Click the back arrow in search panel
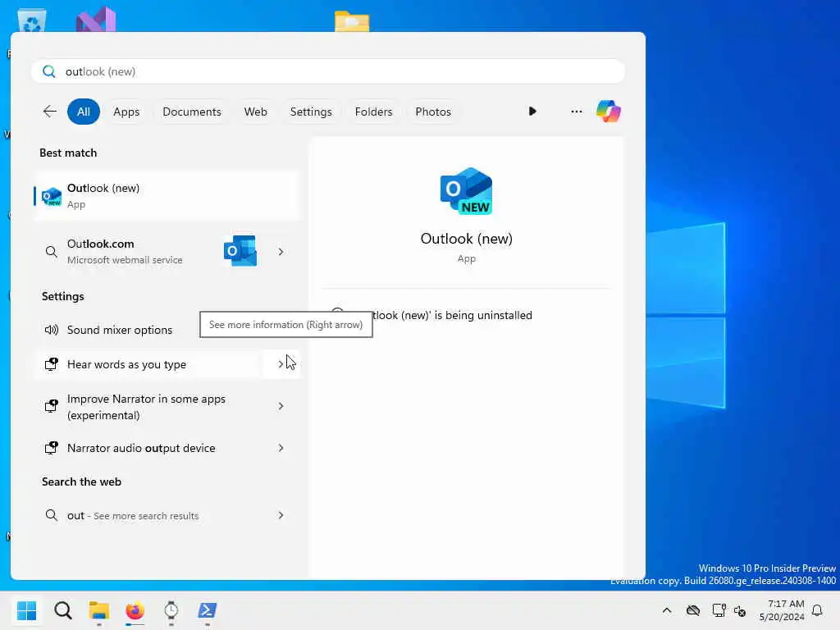840x630 pixels. click(x=50, y=112)
